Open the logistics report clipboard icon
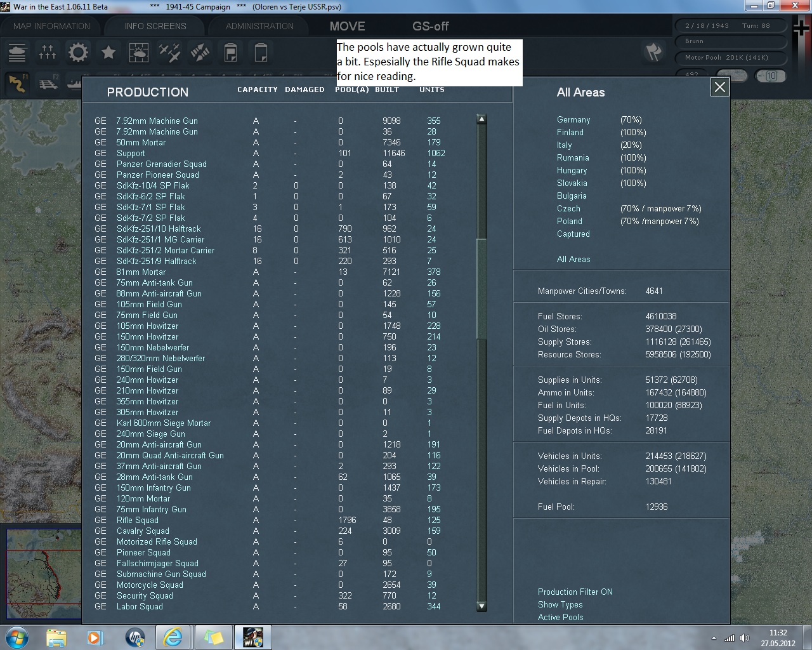This screenshot has width=812, height=650. click(230, 52)
